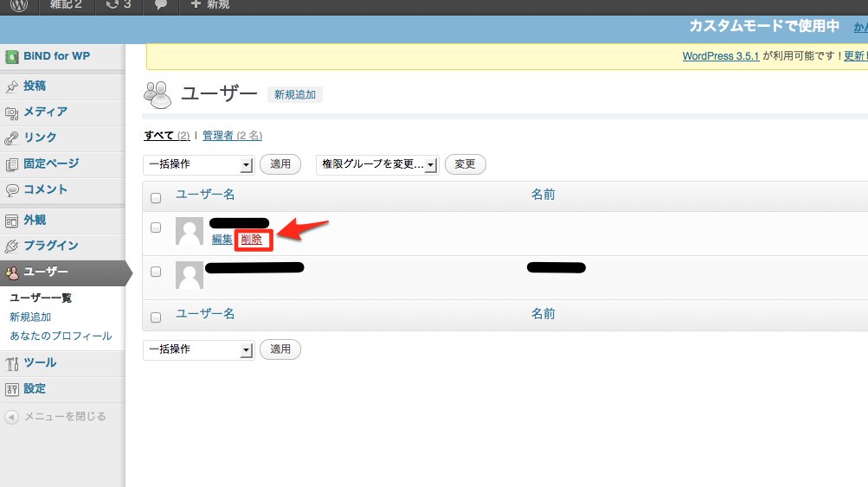868x487 pixels.
Task: Click the 削除 delete link
Action: pyautogui.click(x=251, y=240)
